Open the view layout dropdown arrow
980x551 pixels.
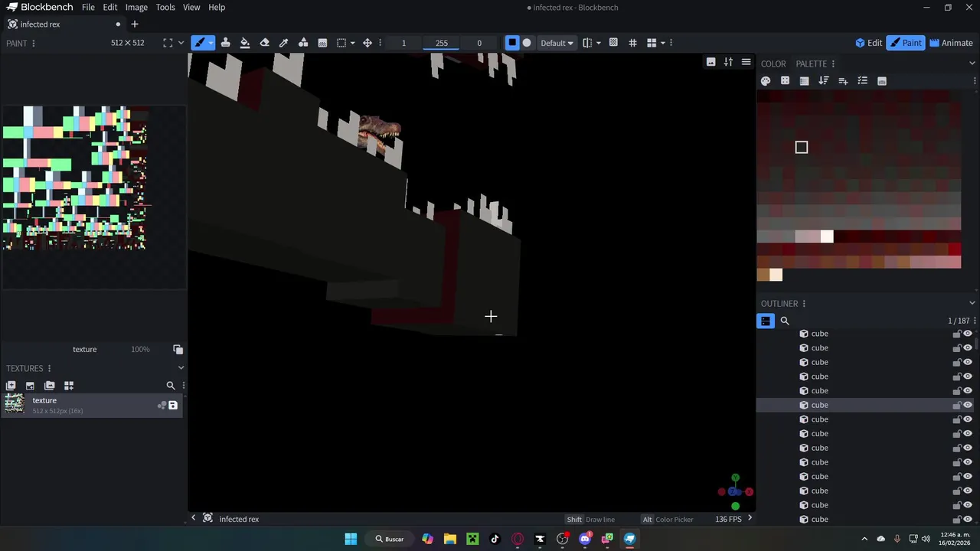(x=662, y=43)
